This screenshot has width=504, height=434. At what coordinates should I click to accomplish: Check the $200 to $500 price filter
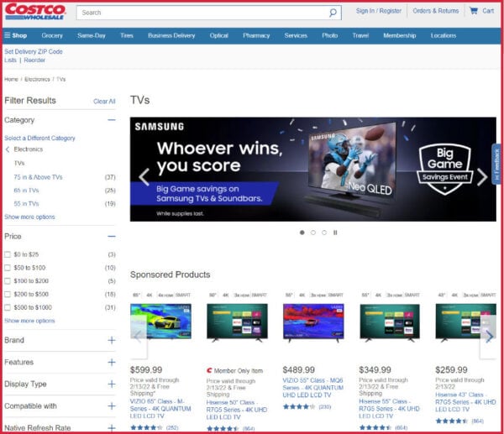[8, 294]
